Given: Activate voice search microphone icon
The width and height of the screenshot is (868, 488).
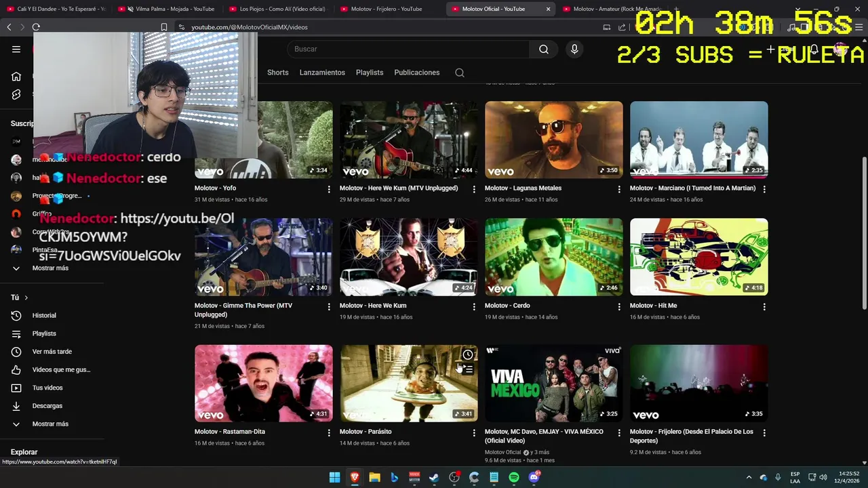Looking at the screenshot, I should pyautogui.click(x=574, y=49).
